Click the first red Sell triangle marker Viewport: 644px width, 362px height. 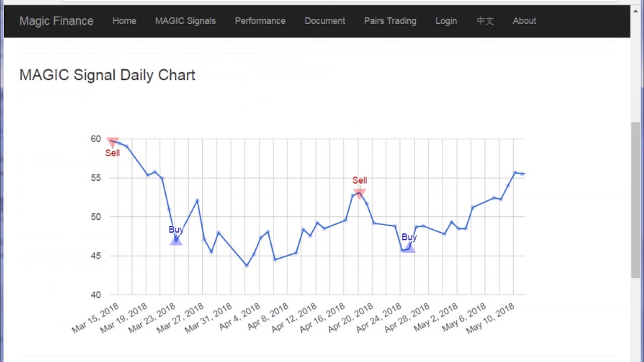coord(113,143)
